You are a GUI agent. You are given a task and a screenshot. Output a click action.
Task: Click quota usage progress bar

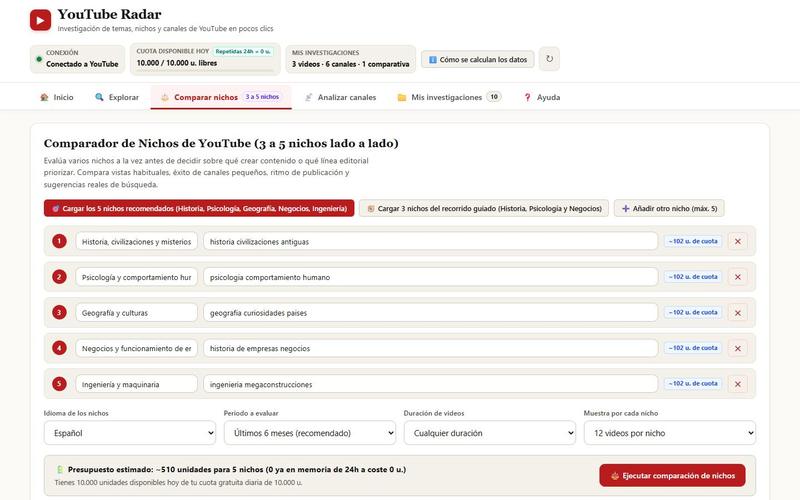tap(205, 70)
